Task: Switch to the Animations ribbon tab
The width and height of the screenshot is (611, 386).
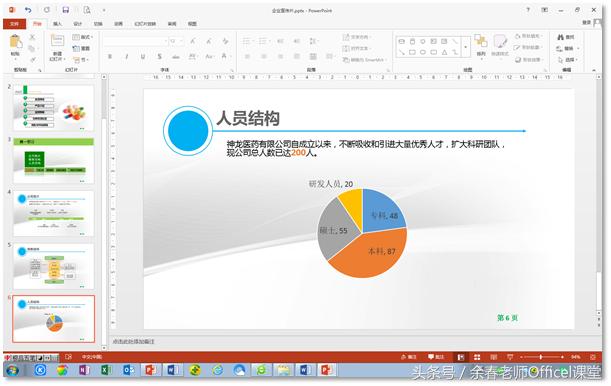Action: [x=118, y=24]
